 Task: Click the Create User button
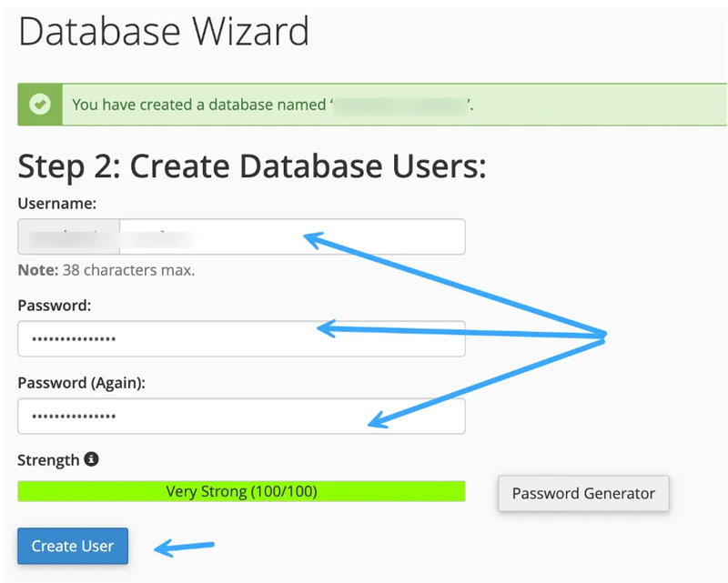pos(73,546)
